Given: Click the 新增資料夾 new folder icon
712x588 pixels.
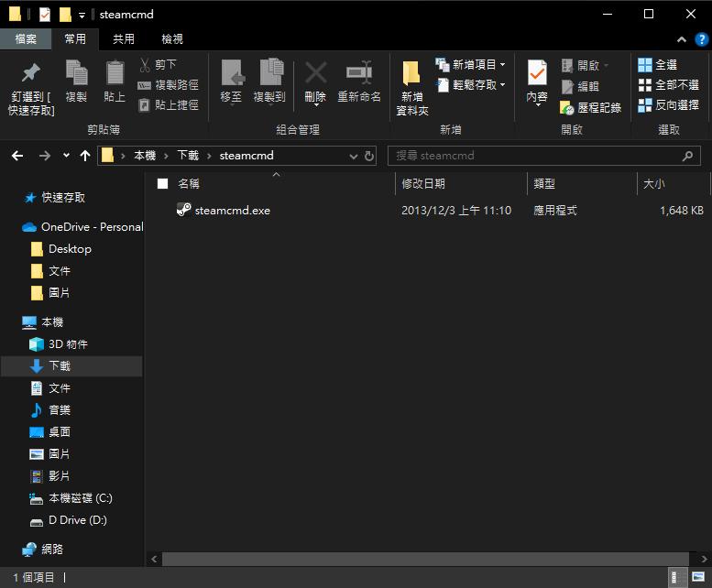Looking at the screenshot, I should point(411,72).
